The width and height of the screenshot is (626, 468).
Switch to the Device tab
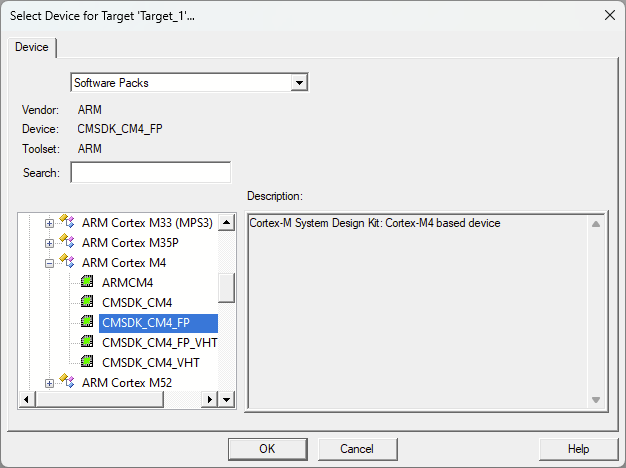click(32, 47)
